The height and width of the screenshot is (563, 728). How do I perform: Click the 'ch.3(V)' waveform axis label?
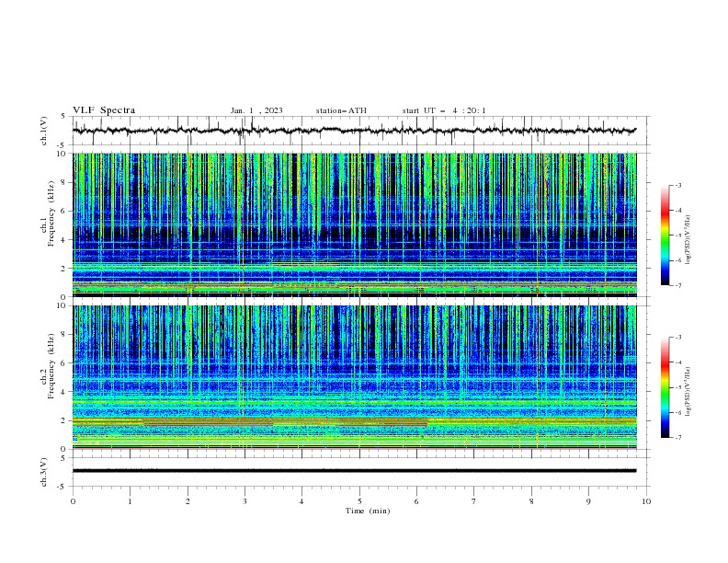pos(44,472)
